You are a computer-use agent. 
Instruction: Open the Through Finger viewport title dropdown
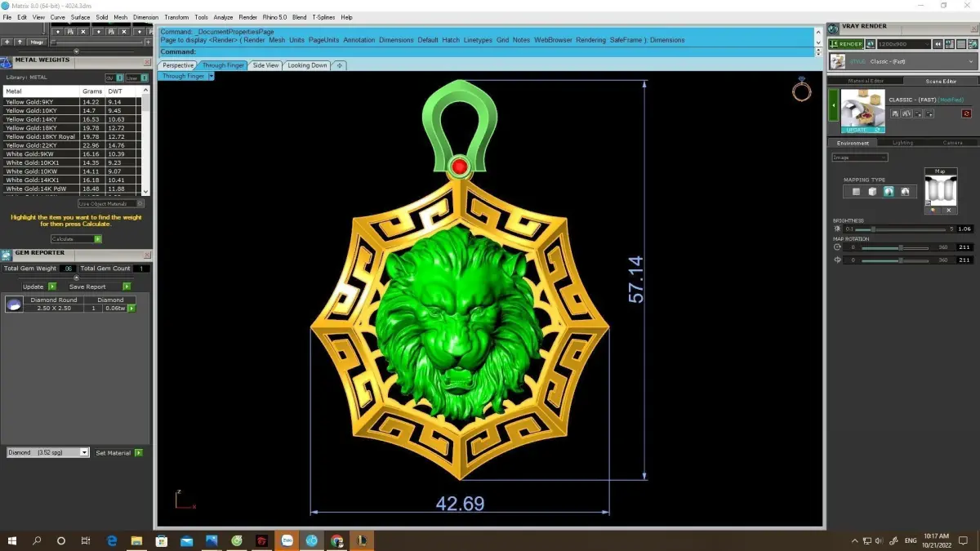tap(211, 76)
